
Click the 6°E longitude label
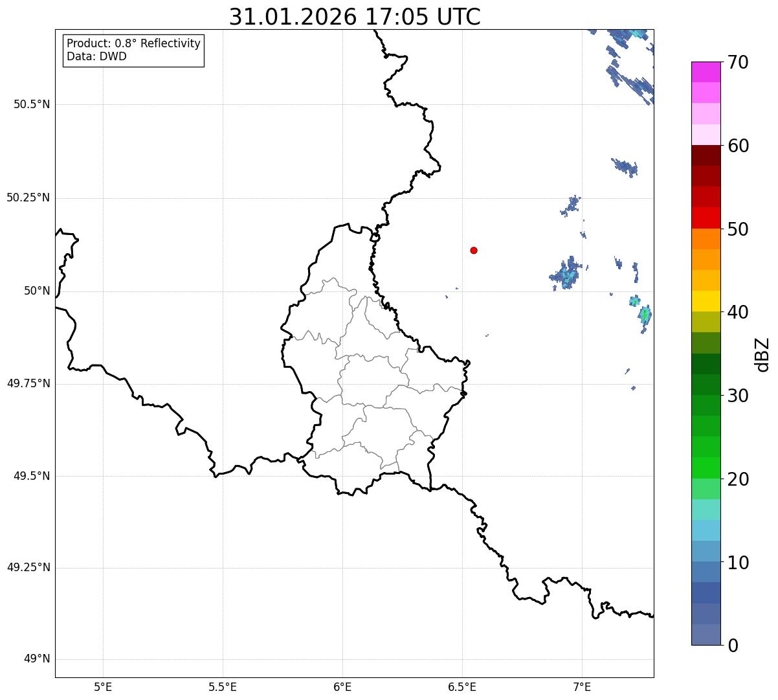pos(342,687)
